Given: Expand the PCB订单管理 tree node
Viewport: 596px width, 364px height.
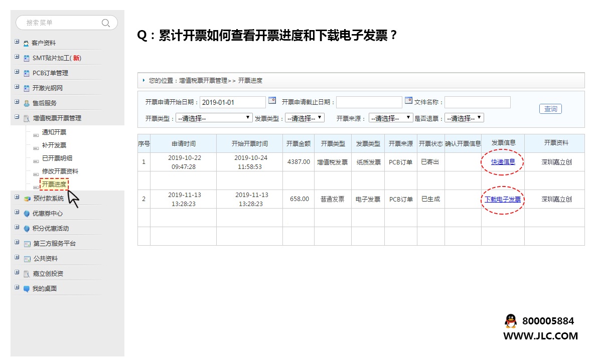Looking at the screenshot, I should (17, 73).
